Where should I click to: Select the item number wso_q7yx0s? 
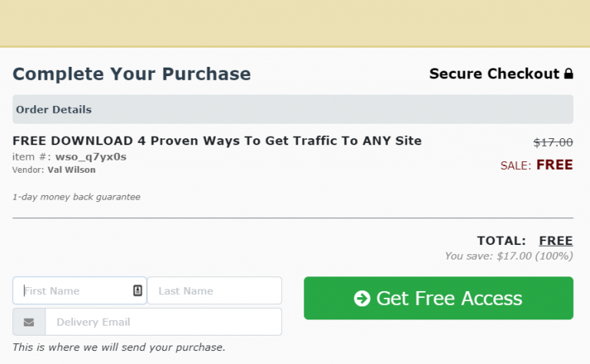click(x=91, y=157)
